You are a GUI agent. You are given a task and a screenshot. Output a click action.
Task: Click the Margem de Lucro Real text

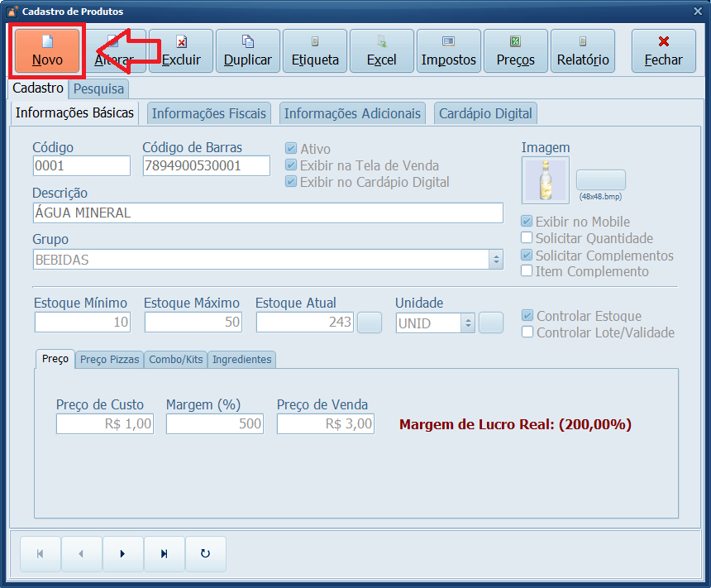pos(515,424)
